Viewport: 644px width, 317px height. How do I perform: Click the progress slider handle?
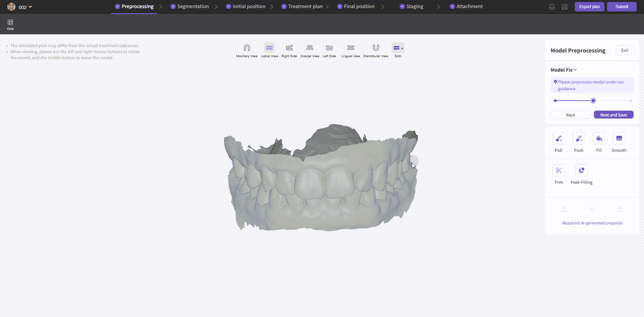593,101
